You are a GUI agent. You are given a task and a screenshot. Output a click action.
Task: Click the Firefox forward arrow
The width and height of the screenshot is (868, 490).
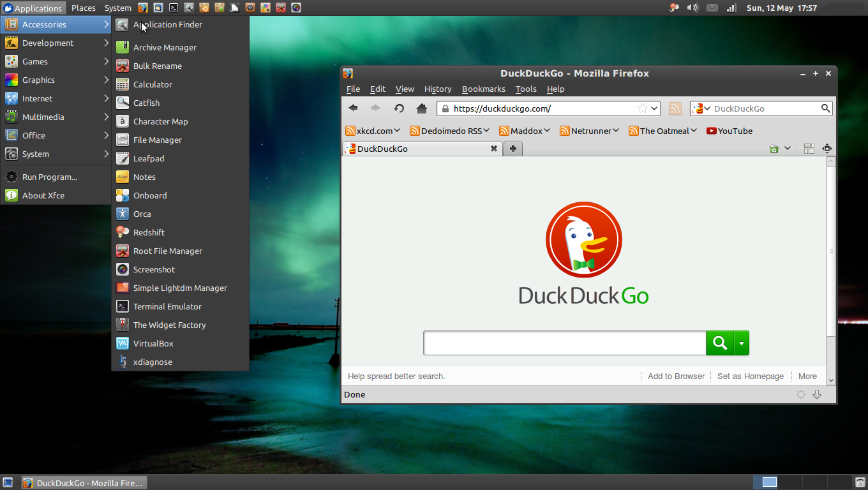click(375, 108)
